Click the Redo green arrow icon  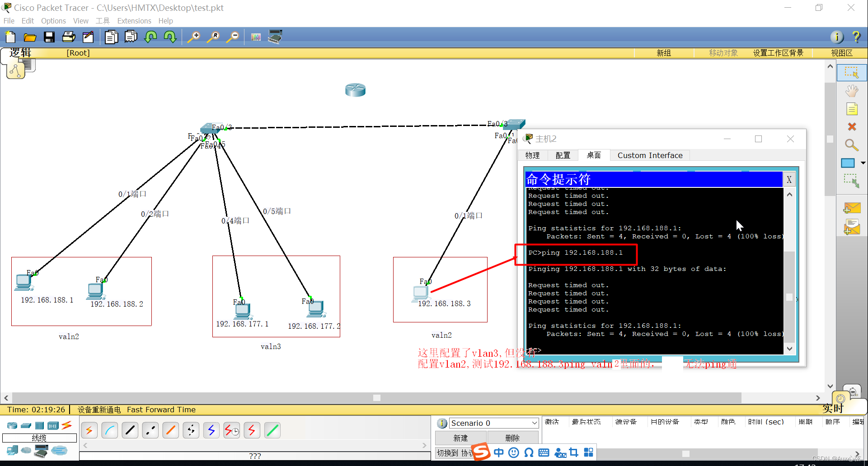[170, 37]
